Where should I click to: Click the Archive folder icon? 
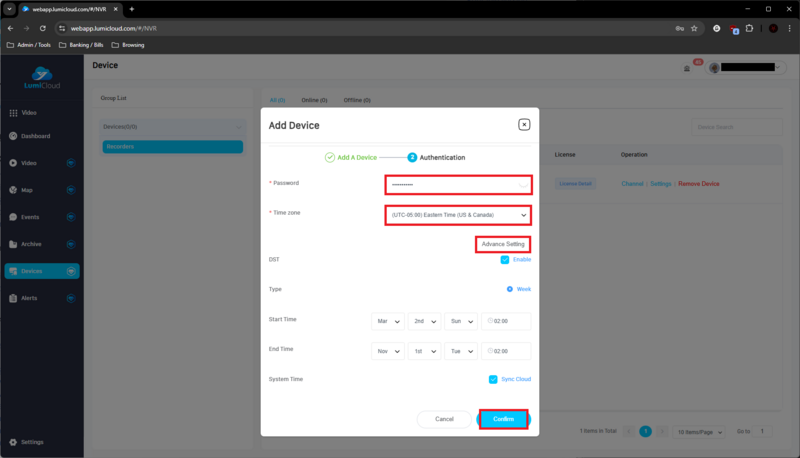point(13,244)
